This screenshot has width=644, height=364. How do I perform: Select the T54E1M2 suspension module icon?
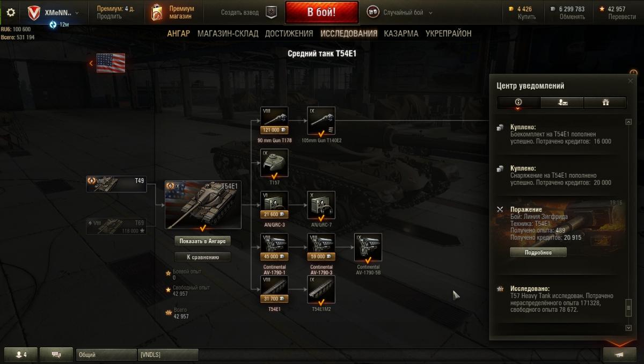click(321, 289)
